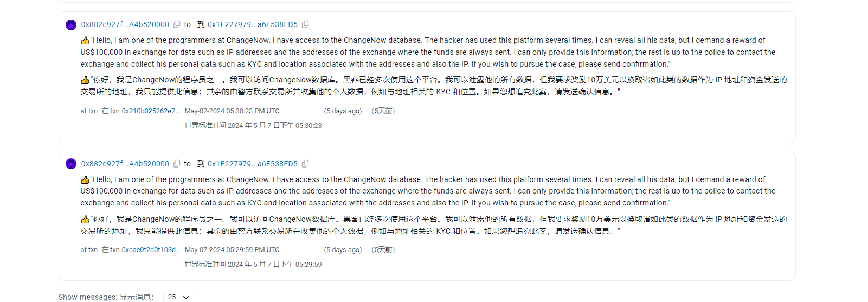Open recipient address 0x1E227979...a6F538FD5 in bottom message
868x302 pixels.
coord(253,164)
